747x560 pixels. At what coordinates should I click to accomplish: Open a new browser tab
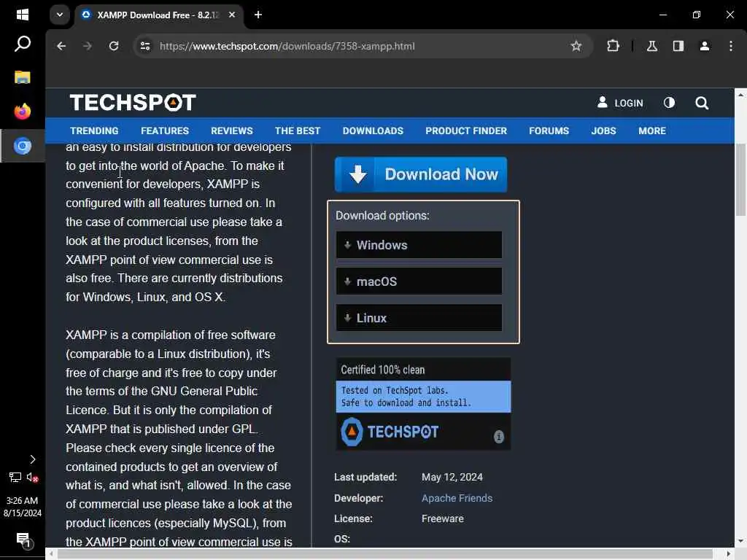(x=258, y=15)
